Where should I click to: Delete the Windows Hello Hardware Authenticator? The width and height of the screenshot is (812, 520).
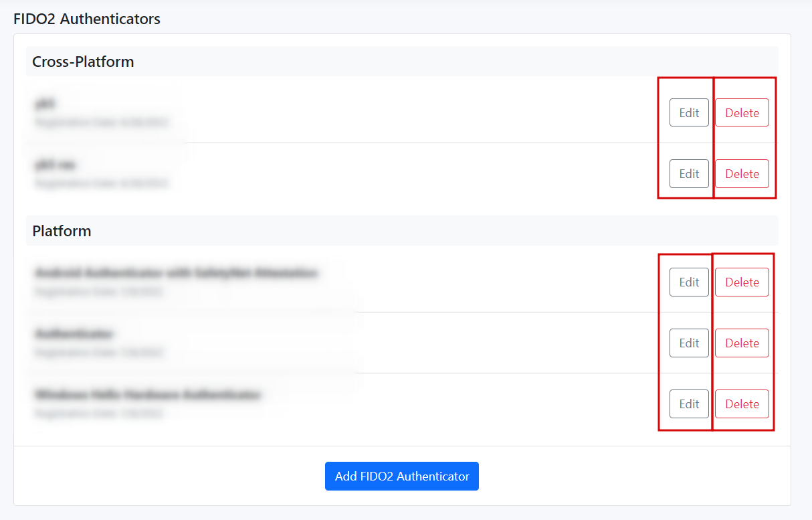742,404
